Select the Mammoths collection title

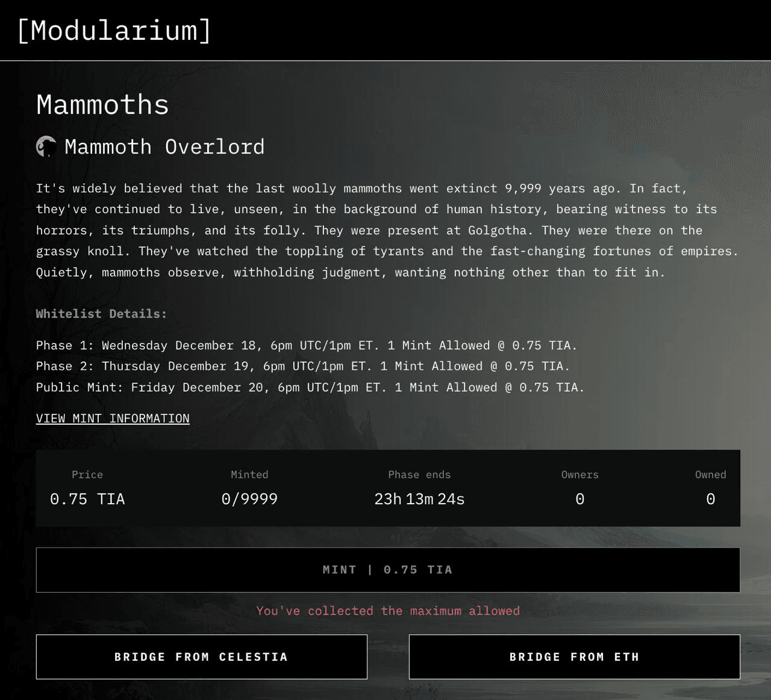point(102,104)
